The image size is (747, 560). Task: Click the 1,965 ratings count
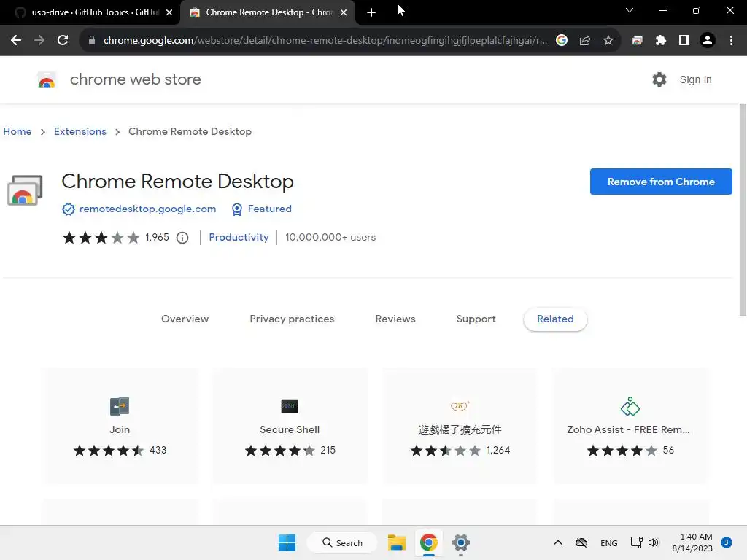[158, 237]
